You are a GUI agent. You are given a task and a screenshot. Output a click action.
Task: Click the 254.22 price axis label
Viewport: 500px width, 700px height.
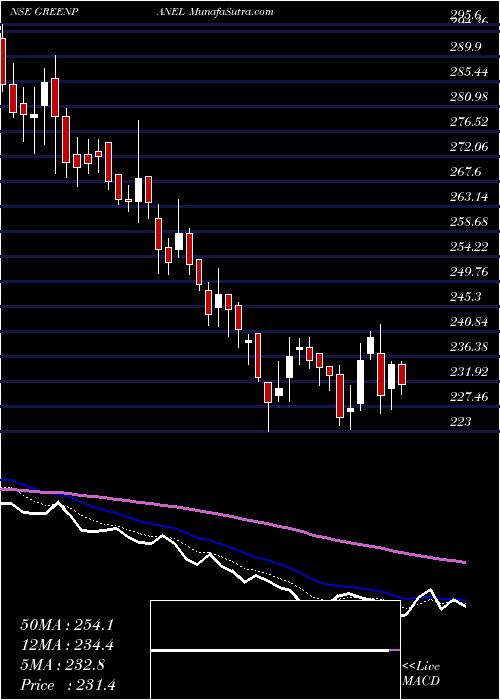tap(470, 246)
